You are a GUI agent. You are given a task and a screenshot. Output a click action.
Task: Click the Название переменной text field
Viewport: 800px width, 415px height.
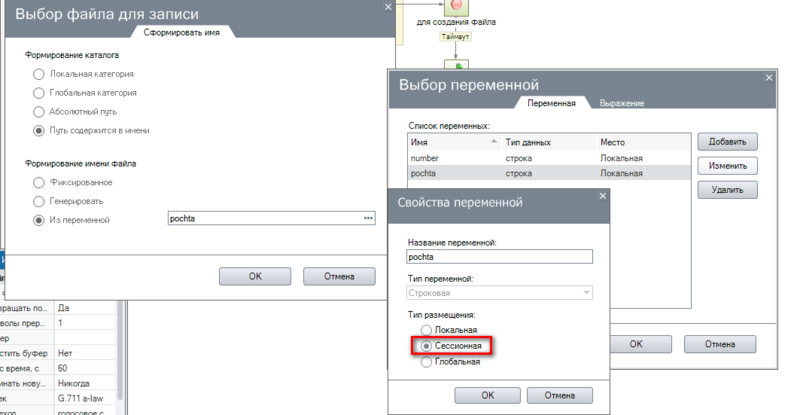(x=500, y=256)
